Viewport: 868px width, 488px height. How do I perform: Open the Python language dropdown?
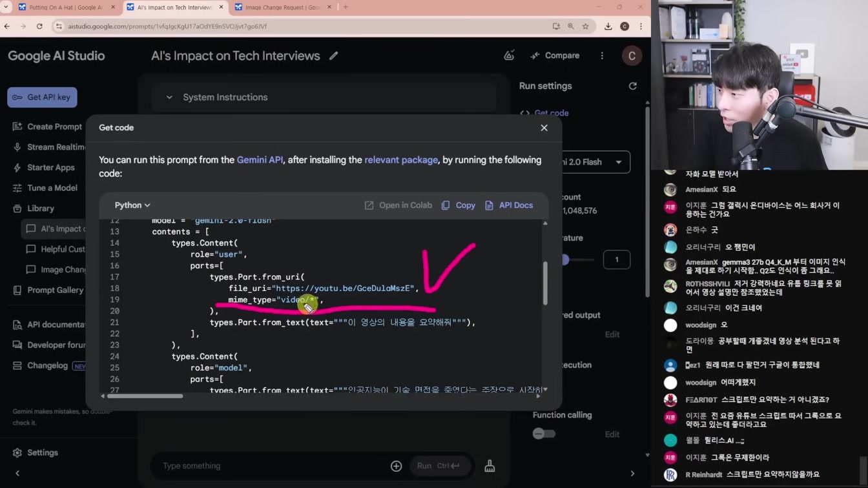[x=132, y=205]
